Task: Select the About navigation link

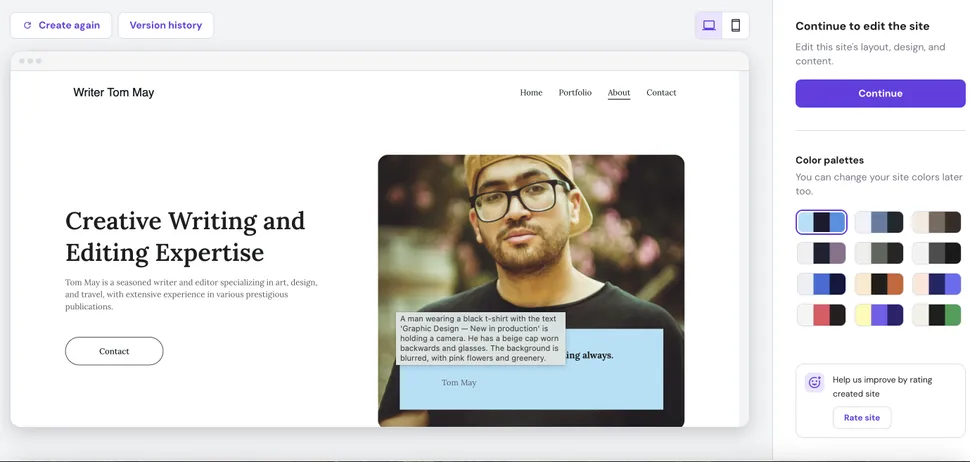Action: pyautogui.click(x=619, y=93)
